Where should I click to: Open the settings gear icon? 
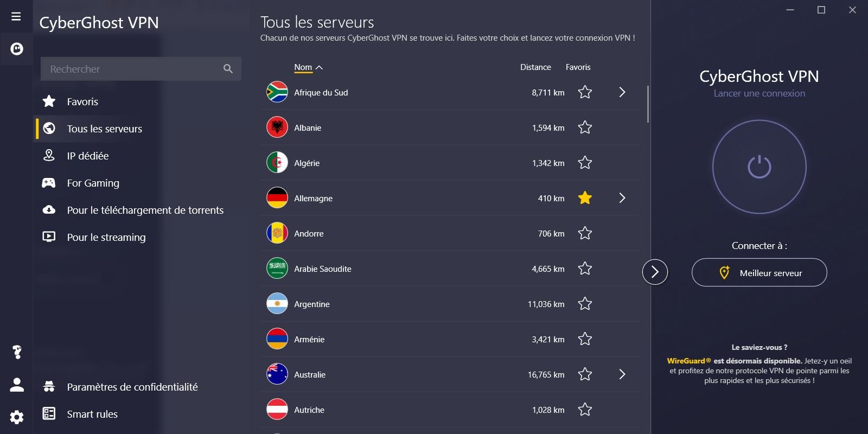(17, 417)
